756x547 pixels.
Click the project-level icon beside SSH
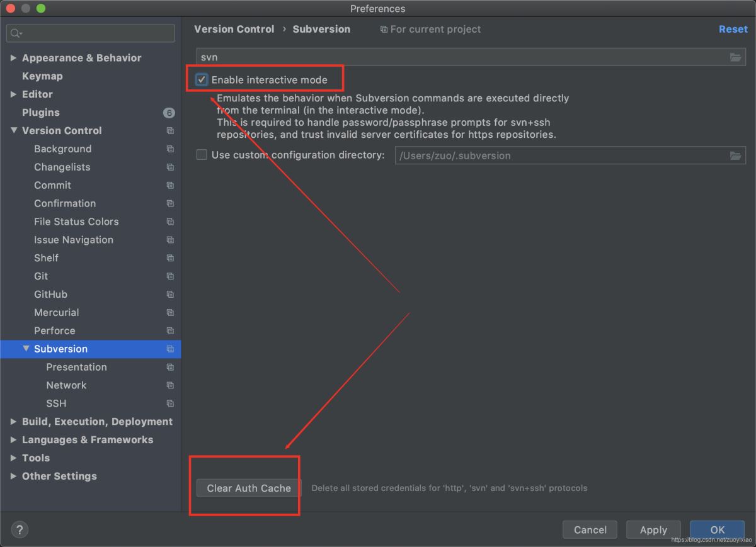(x=170, y=403)
